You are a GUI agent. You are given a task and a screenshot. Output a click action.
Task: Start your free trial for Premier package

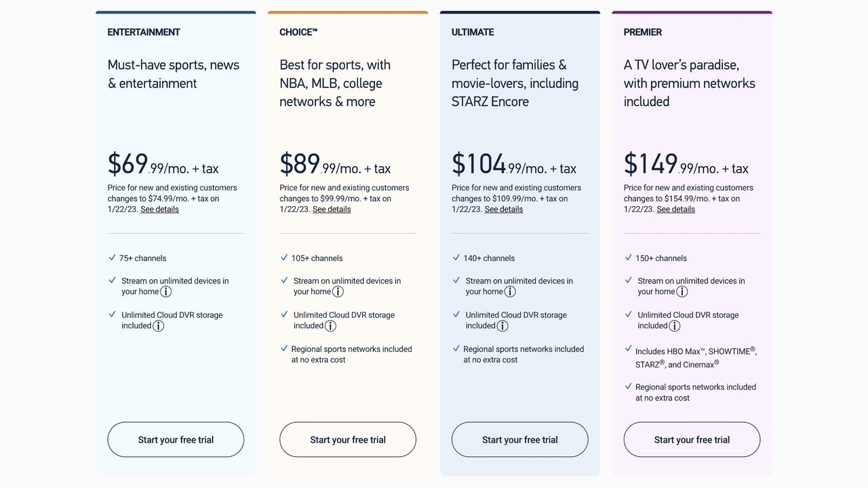(692, 440)
